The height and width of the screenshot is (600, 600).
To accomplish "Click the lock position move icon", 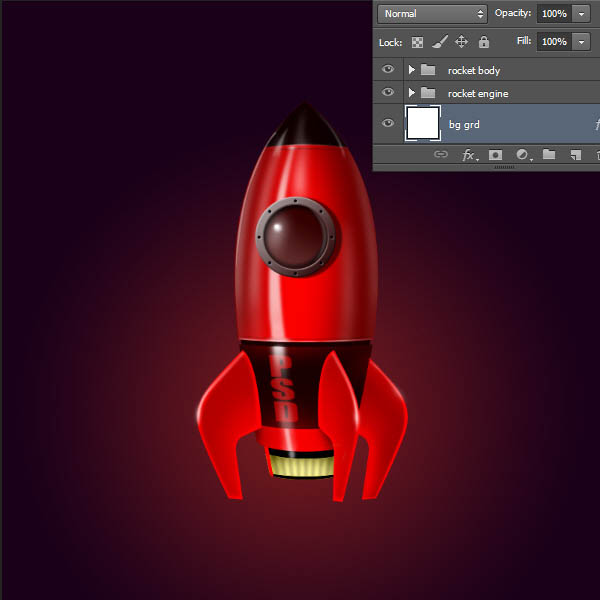I will click(x=461, y=41).
